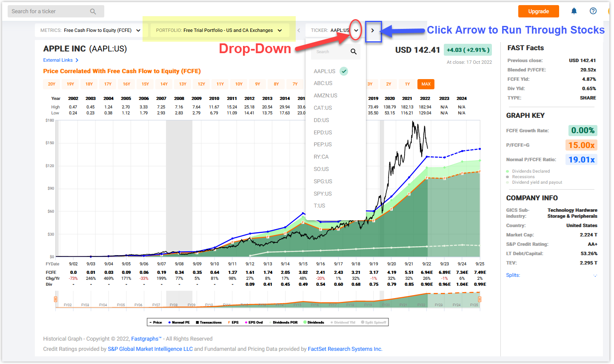
Task: Open S&P Global Market Intelligence LLC link
Action: (150, 349)
